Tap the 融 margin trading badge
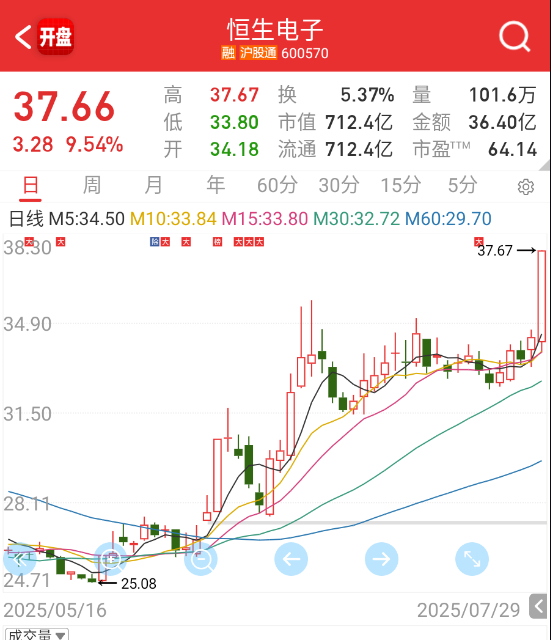The height and width of the screenshot is (640, 551). (228, 53)
